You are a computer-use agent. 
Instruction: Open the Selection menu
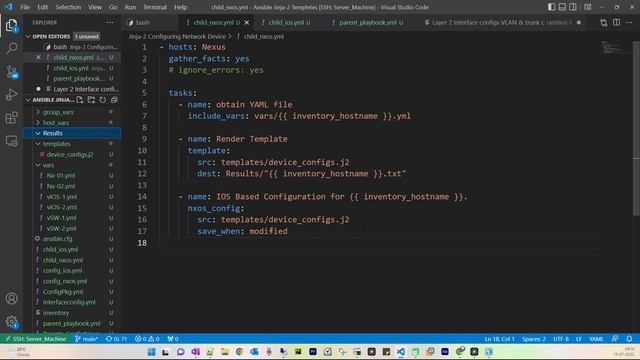point(68,7)
